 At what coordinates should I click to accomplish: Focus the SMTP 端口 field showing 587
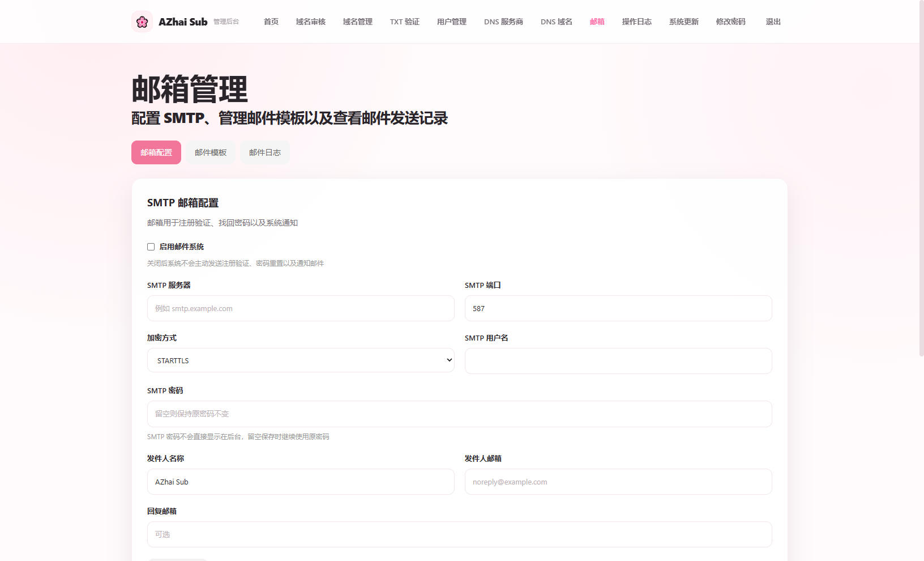point(618,308)
